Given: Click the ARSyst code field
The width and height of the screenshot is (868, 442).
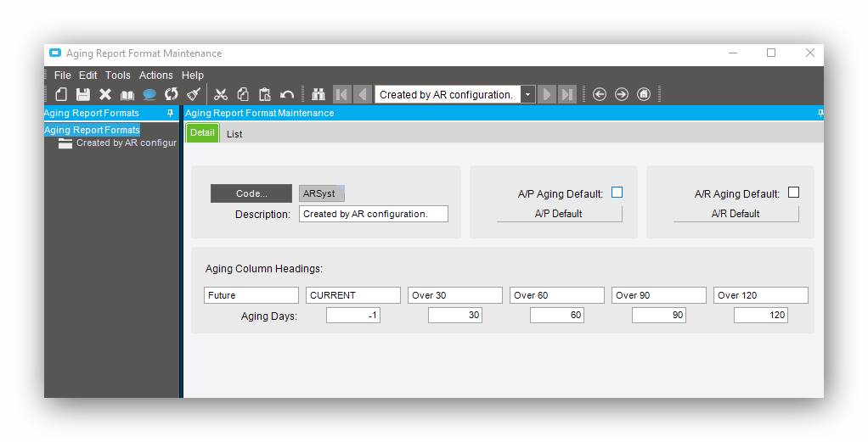Looking at the screenshot, I should click(322, 193).
